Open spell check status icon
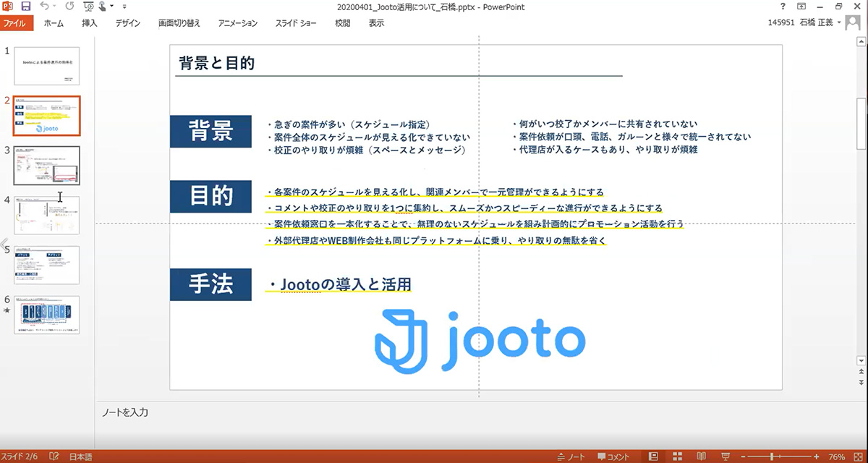 click(x=54, y=456)
